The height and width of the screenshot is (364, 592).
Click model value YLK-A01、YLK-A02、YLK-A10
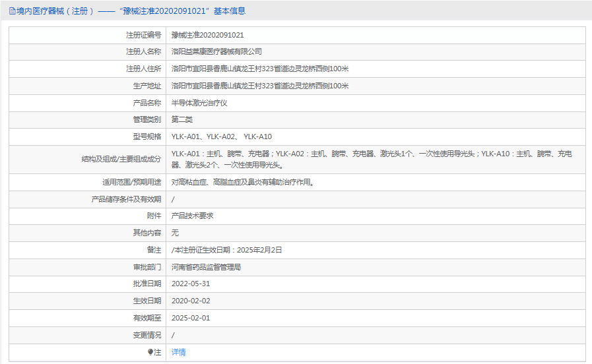(222, 136)
